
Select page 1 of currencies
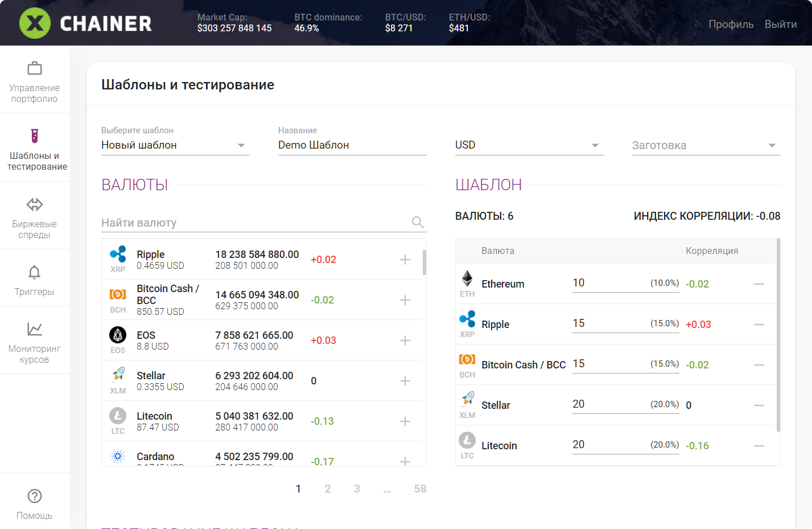[298, 489]
